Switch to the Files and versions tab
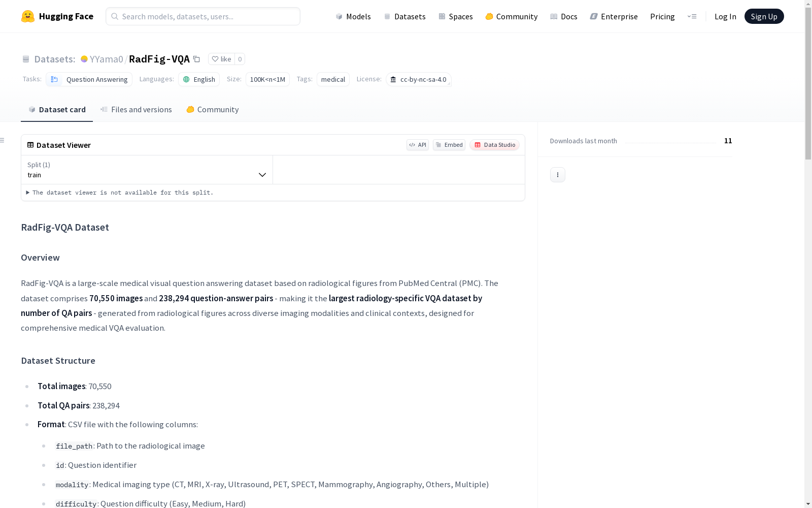This screenshot has height=508, width=812. 136,110
